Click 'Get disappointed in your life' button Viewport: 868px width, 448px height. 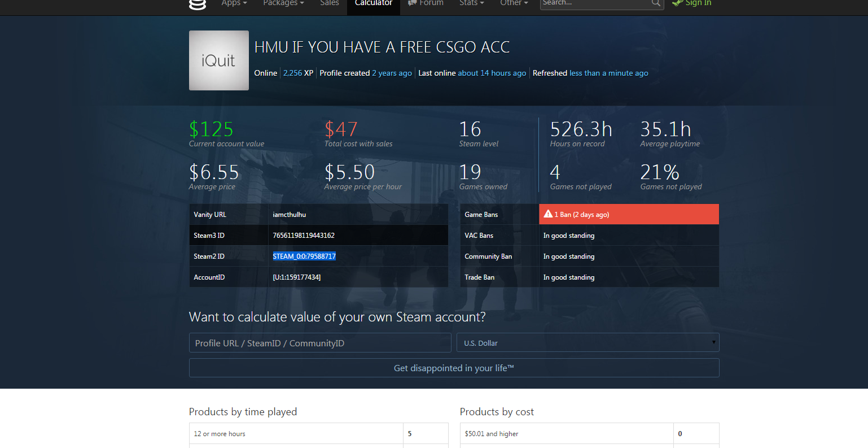454,368
